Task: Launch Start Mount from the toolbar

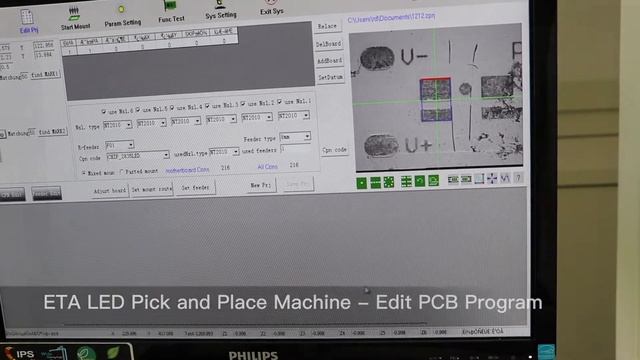Action: click(75, 18)
